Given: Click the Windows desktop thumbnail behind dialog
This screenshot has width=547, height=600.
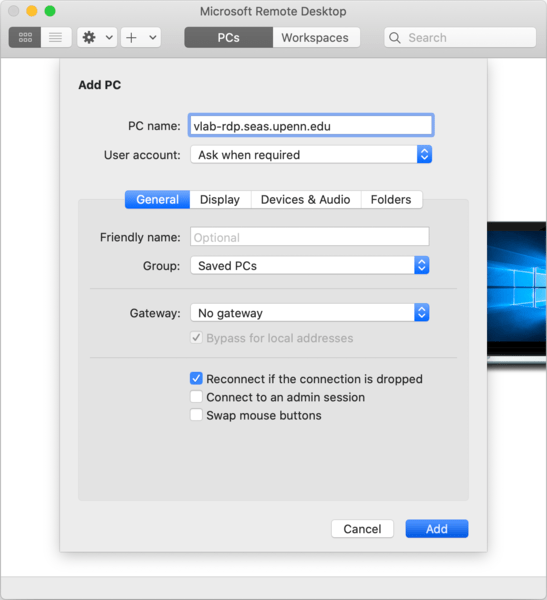Looking at the screenshot, I should coord(517,295).
